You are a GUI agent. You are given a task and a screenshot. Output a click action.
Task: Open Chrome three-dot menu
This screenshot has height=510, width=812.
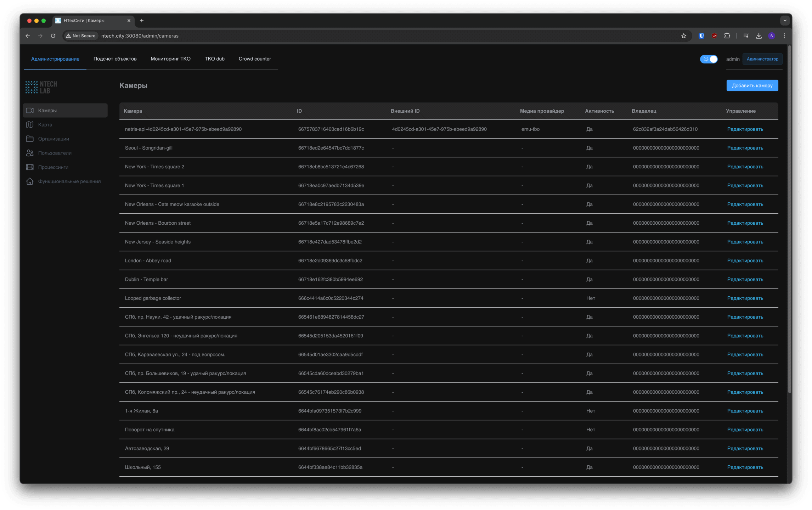pyautogui.click(x=784, y=36)
